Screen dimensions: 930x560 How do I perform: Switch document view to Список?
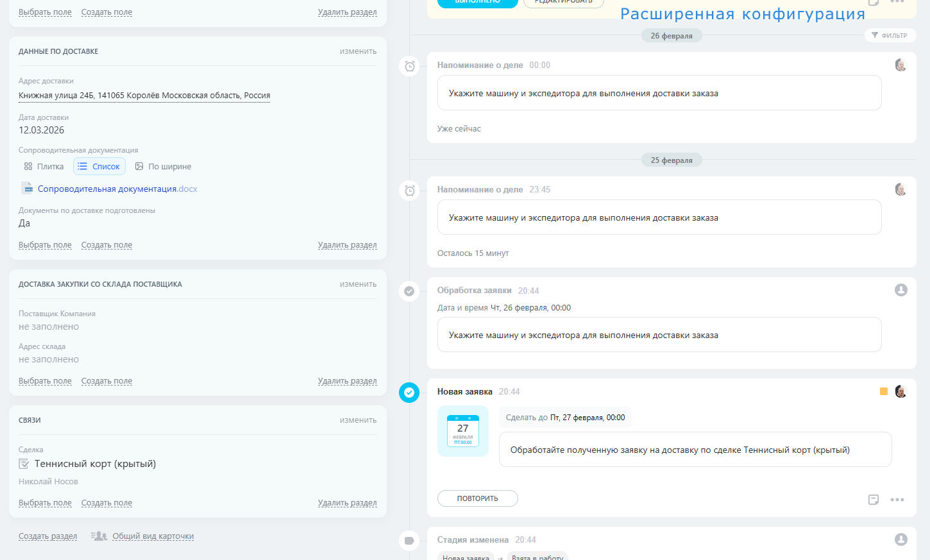tap(99, 166)
